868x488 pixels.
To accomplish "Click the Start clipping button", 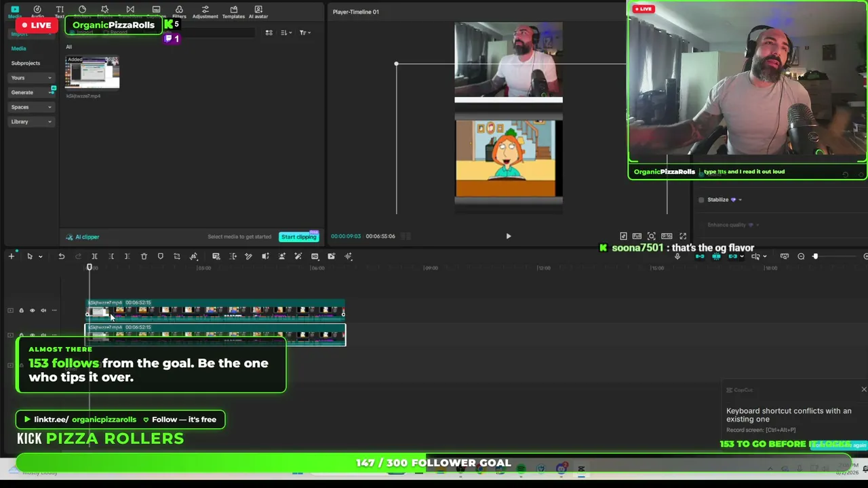I will coord(299,237).
